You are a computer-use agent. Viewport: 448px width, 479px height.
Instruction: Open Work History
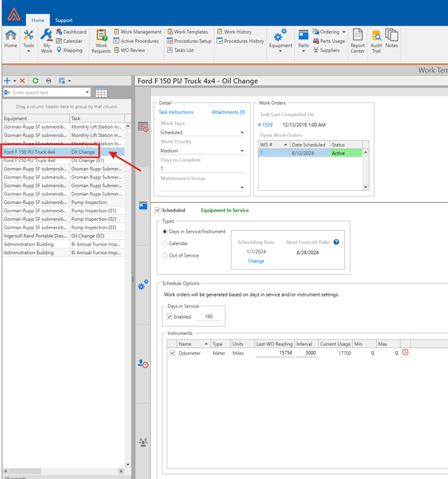[x=234, y=32]
